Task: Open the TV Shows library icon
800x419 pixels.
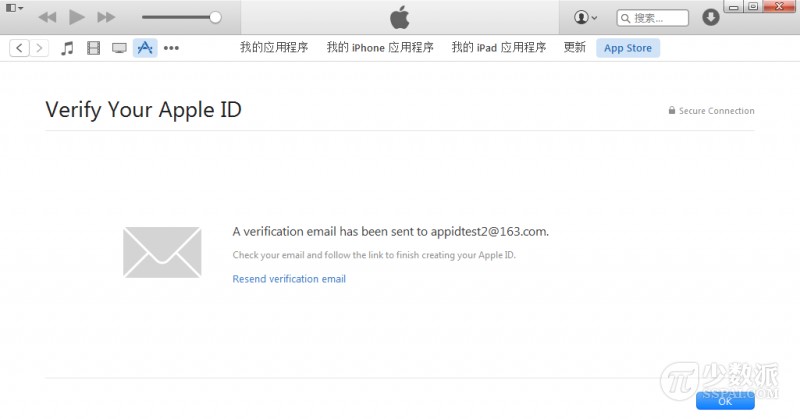Action: click(120, 48)
